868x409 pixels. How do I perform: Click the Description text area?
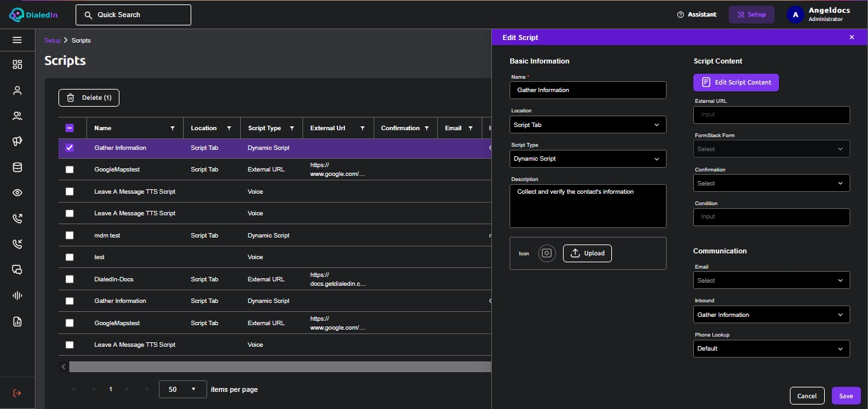pos(588,206)
